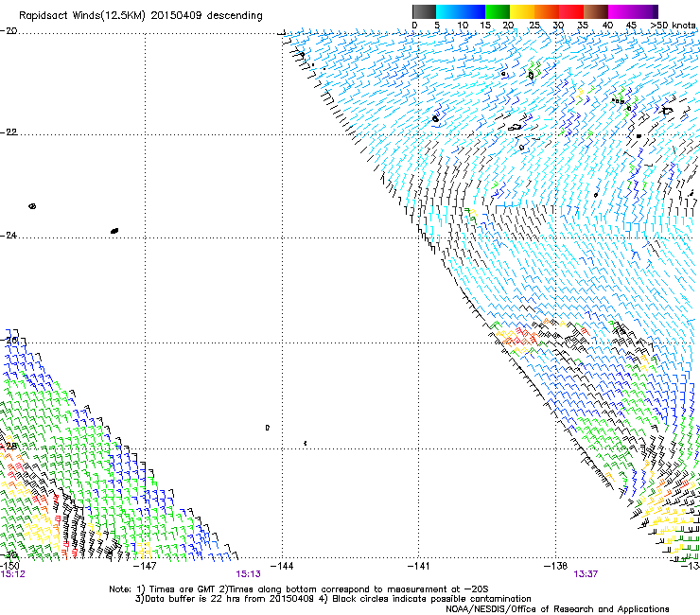Screen dimensions: 700x615
Task: Click the -22 latitude axis label
Action: 9,132
